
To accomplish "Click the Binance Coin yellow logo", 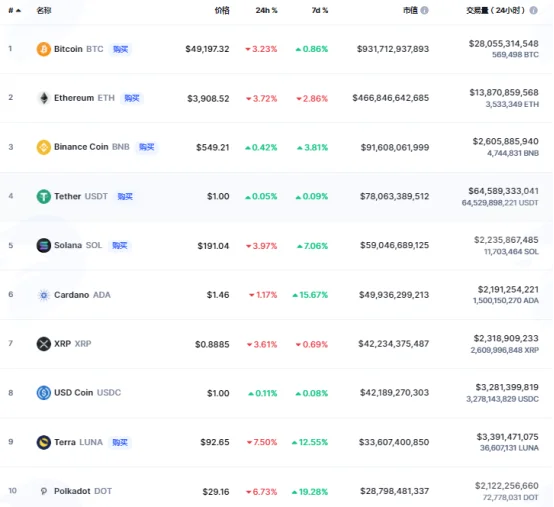I will tap(43, 147).
